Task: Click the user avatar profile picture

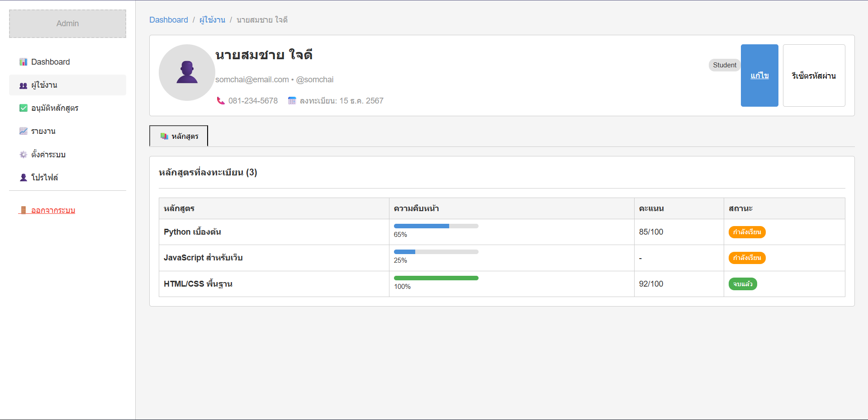Action: [187, 72]
